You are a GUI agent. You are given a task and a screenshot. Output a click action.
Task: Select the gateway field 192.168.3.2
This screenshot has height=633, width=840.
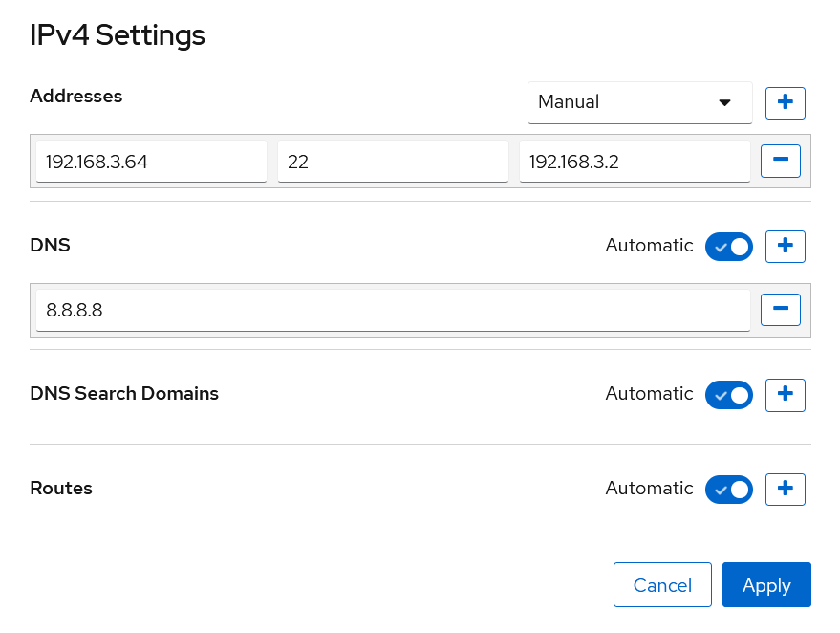(635, 162)
